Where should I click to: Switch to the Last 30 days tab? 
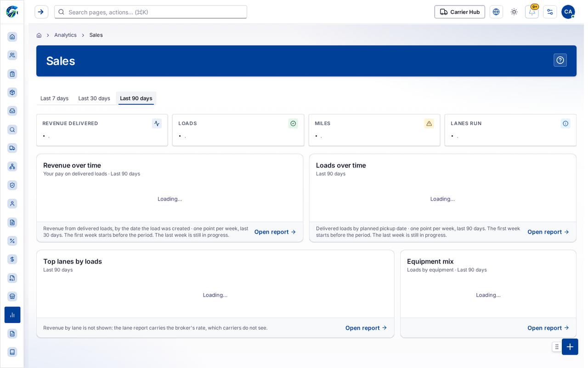click(94, 98)
